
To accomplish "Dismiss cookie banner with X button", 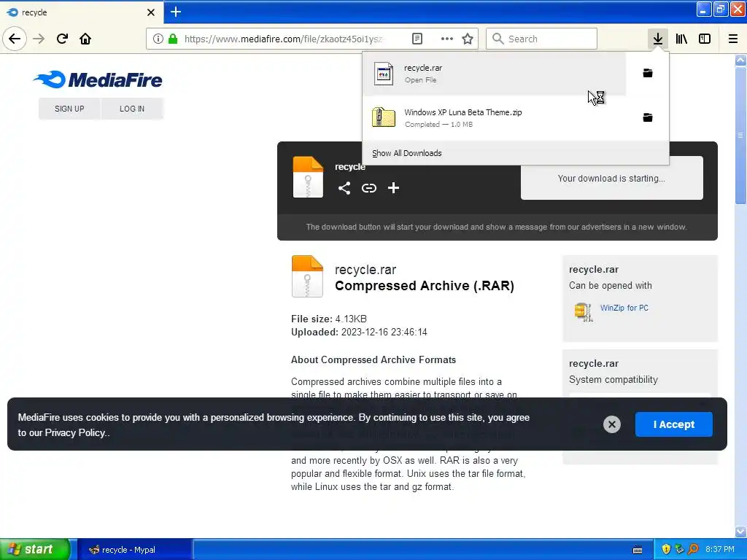I will point(612,424).
